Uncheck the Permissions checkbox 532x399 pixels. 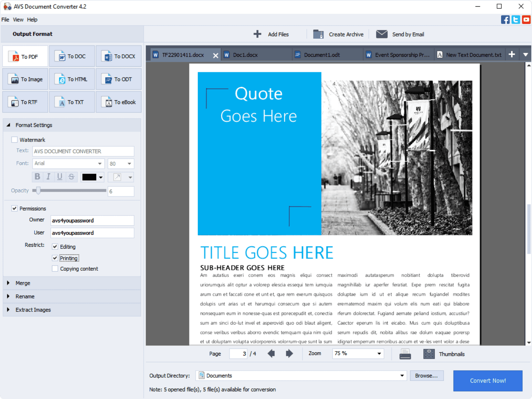coord(14,208)
